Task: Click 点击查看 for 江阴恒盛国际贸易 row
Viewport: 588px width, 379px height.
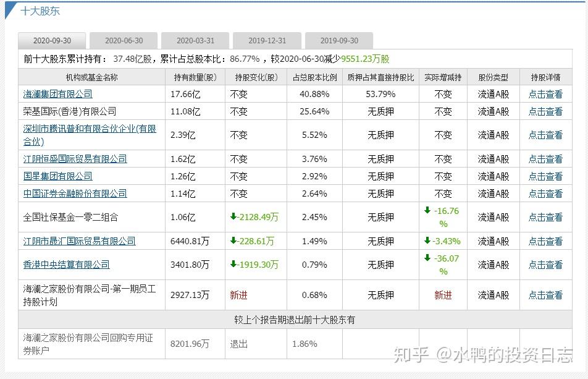Action: (x=545, y=159)
